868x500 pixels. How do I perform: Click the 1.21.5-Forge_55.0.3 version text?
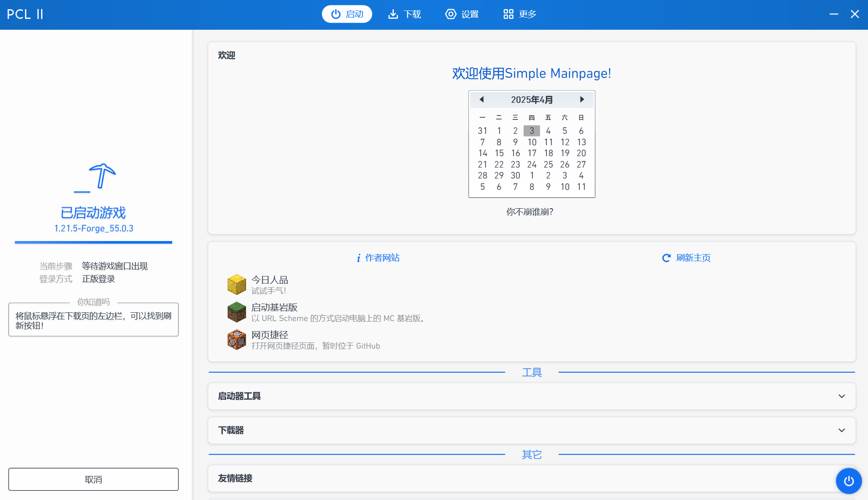point(94,228)
